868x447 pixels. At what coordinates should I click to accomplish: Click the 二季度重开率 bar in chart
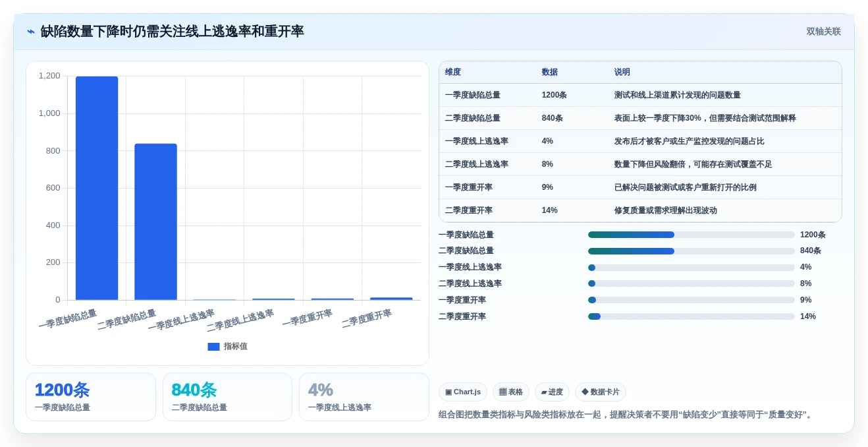pyautogui.click(x=391, y=299)
